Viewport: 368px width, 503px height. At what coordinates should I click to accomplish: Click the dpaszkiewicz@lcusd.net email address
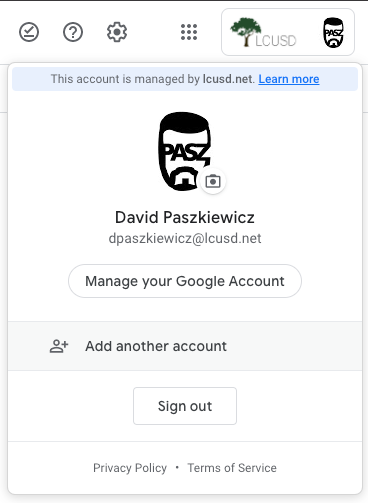pos(185,239)
